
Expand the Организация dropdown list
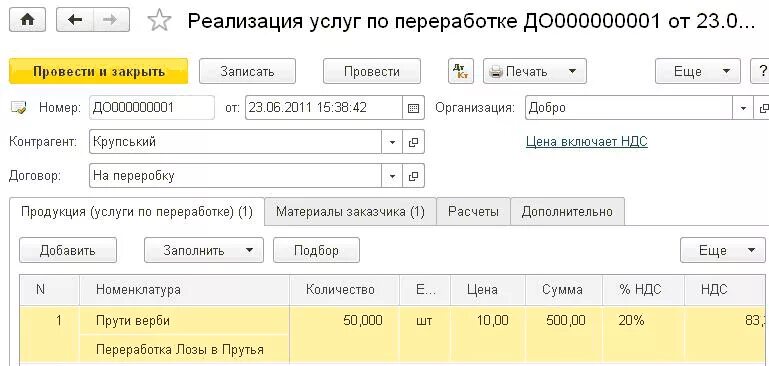click(743, 107)
